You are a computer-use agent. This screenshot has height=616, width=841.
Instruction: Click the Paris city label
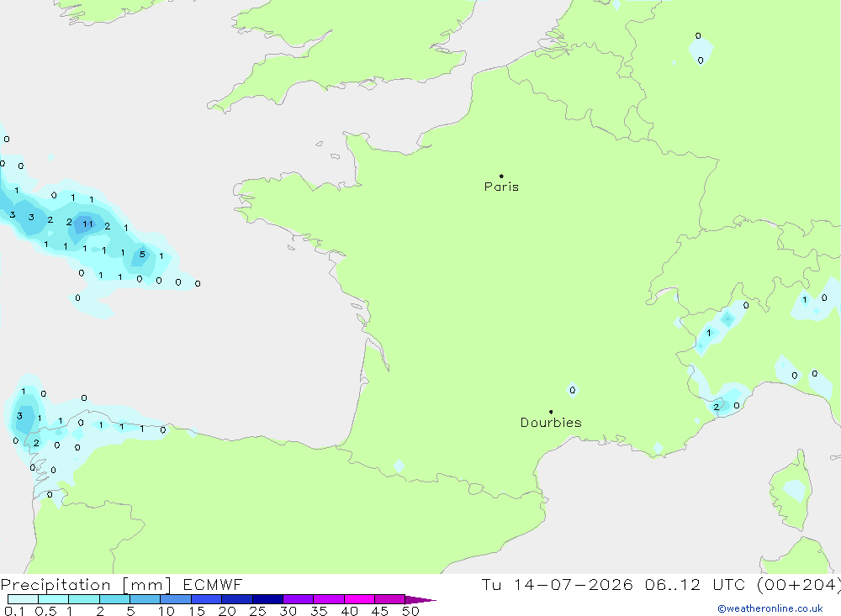coord(501,187)
